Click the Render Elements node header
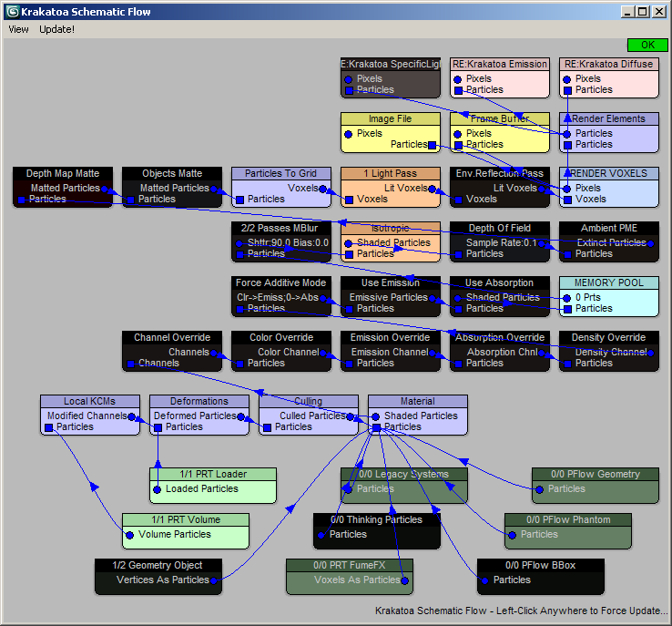 (609, 118)
